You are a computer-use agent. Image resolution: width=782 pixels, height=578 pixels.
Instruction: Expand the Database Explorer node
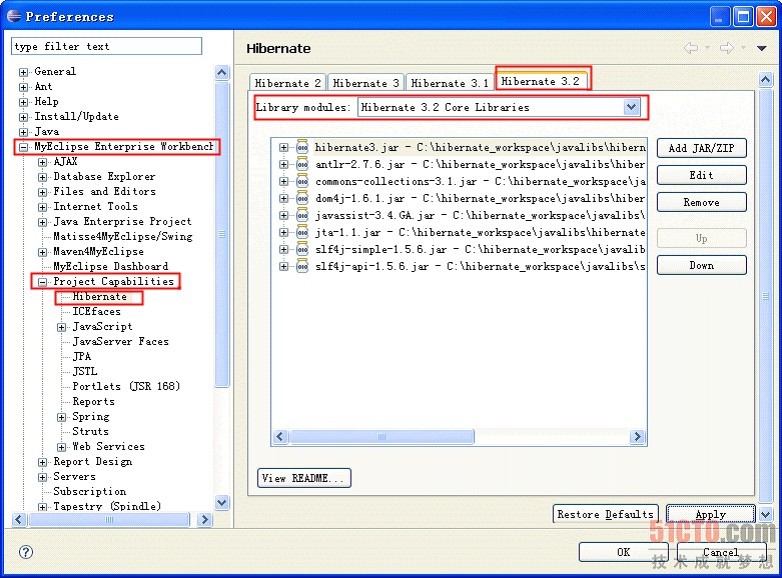(x=42, y=177)
